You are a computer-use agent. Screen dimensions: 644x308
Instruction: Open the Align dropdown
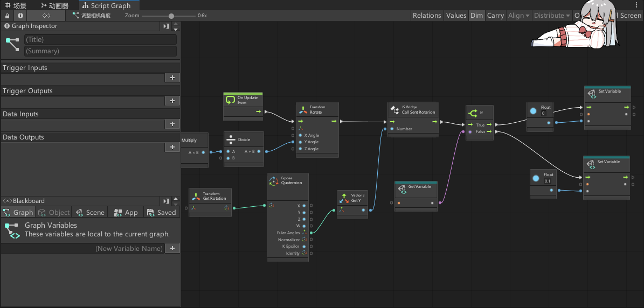click(x=518, y=16)
